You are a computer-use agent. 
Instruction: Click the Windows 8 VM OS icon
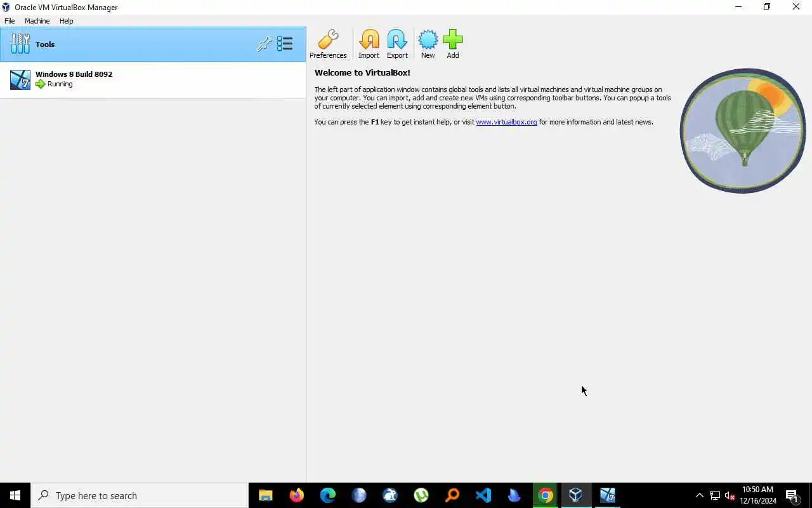(x=20, y=79)
